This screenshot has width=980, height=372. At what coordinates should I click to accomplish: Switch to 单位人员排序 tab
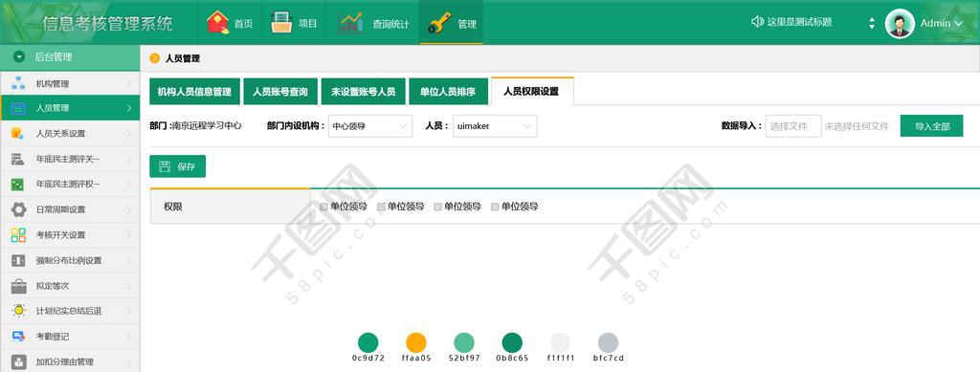pyautogui.click(x=448, y=91)
